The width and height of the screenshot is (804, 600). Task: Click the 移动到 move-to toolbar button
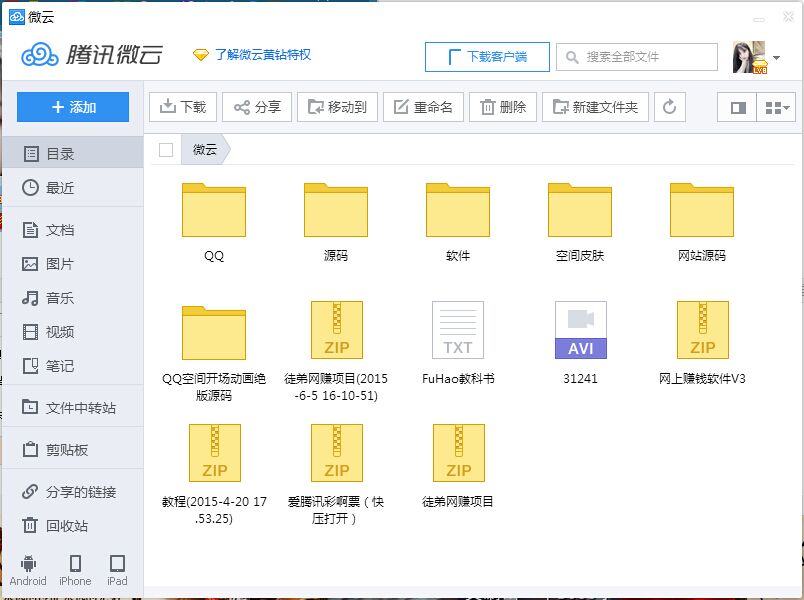click(x=337, y=107)
